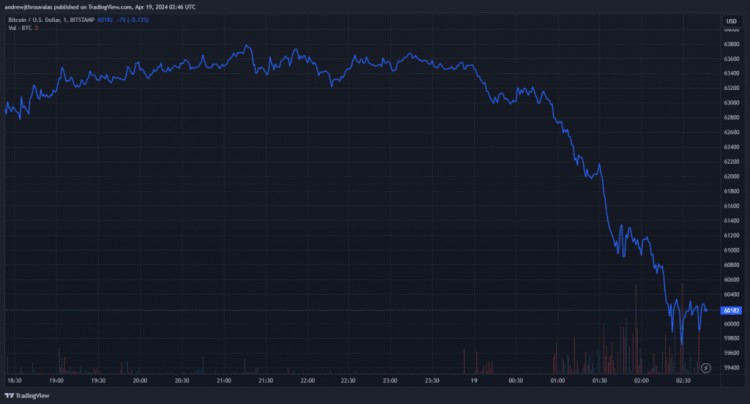Click the andrewjthrouvalas author name in header
The image size is (750, 404).
point(28,7)
